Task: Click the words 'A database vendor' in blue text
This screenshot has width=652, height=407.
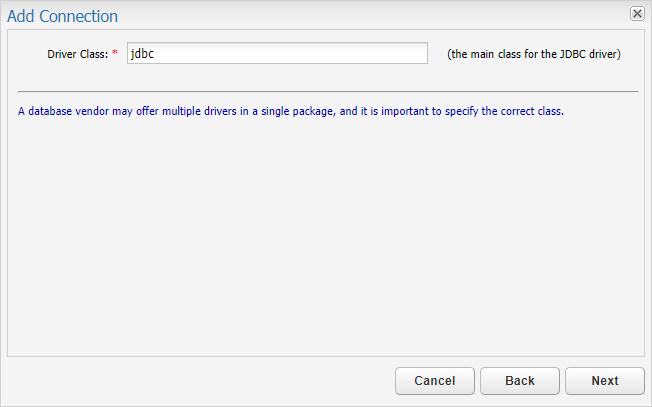Action: pyautogui.click(x=62, y=111)
